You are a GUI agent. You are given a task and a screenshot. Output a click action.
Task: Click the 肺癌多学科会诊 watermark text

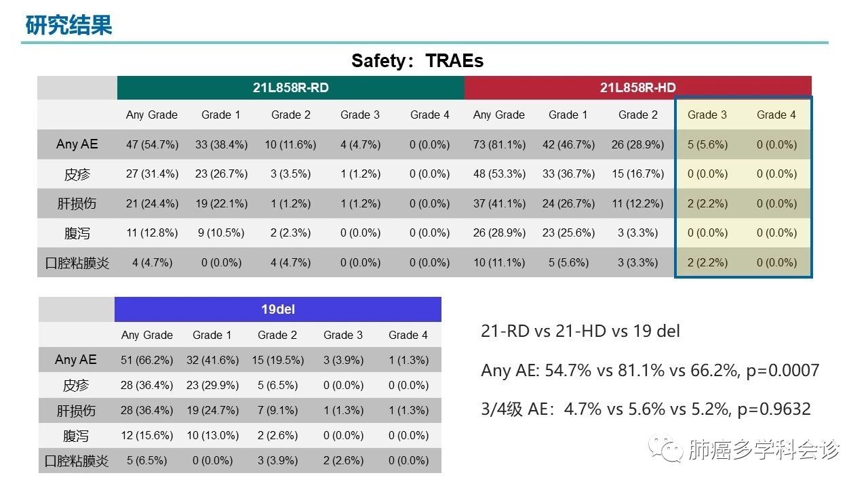coord(764,449)
